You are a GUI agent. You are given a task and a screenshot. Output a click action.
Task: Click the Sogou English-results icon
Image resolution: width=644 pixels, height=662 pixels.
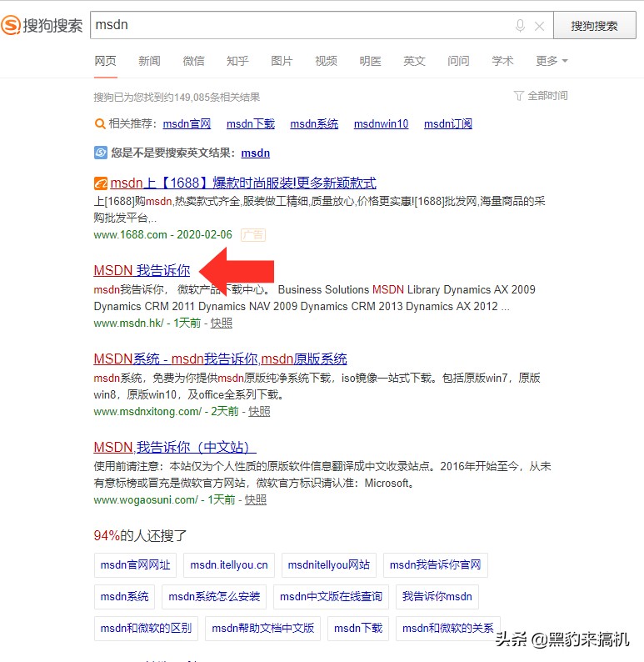click(x=100, y=153)
